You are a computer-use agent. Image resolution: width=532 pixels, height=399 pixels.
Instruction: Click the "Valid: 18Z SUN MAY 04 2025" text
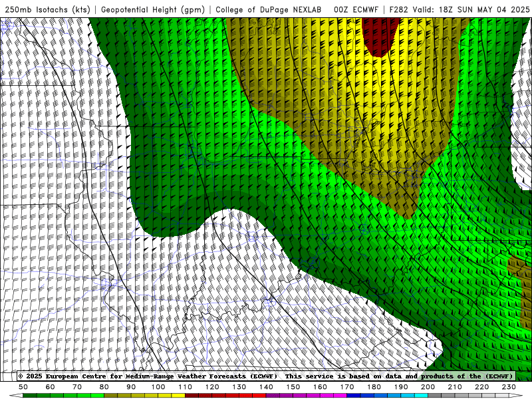[x=471, y=9]
